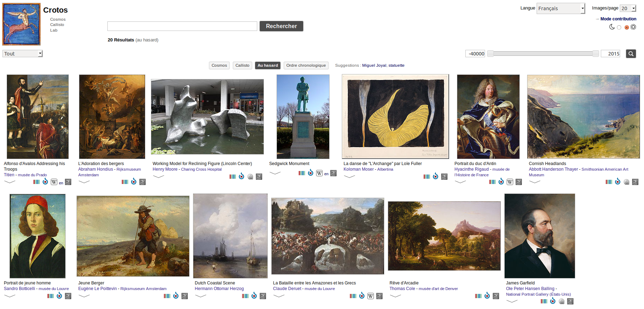Switch to the Cosmos sort tab
Image resolution: width=644 pixels, height=309 pixels.
pyautogui.click(x=219, y=65)
